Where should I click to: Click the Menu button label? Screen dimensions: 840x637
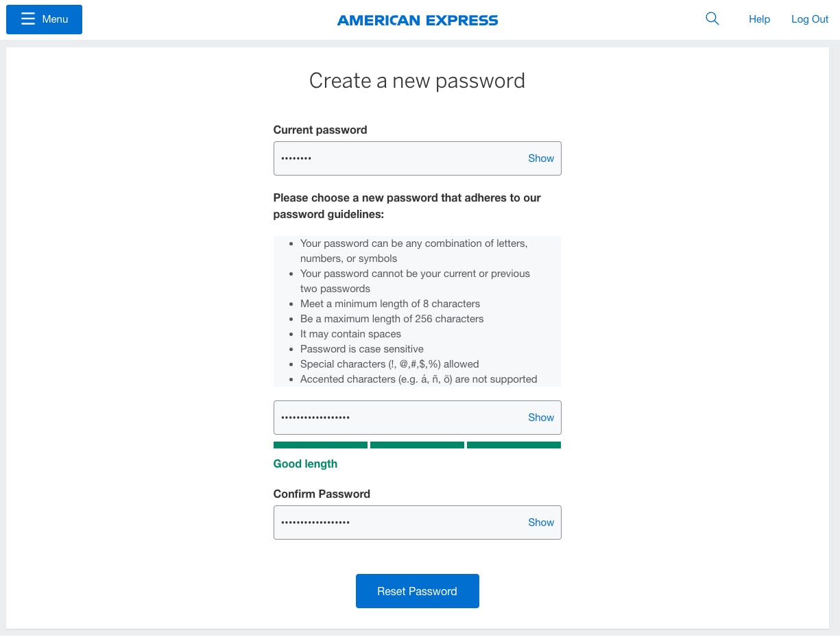tap(55, 19)
